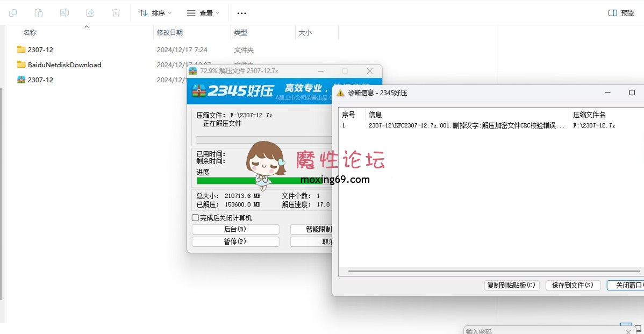Screen dimensions: 644x334
Task: Enable 完成后关闭计算机 checkbox
Action: pyautogui.click(x=195, y=218)
